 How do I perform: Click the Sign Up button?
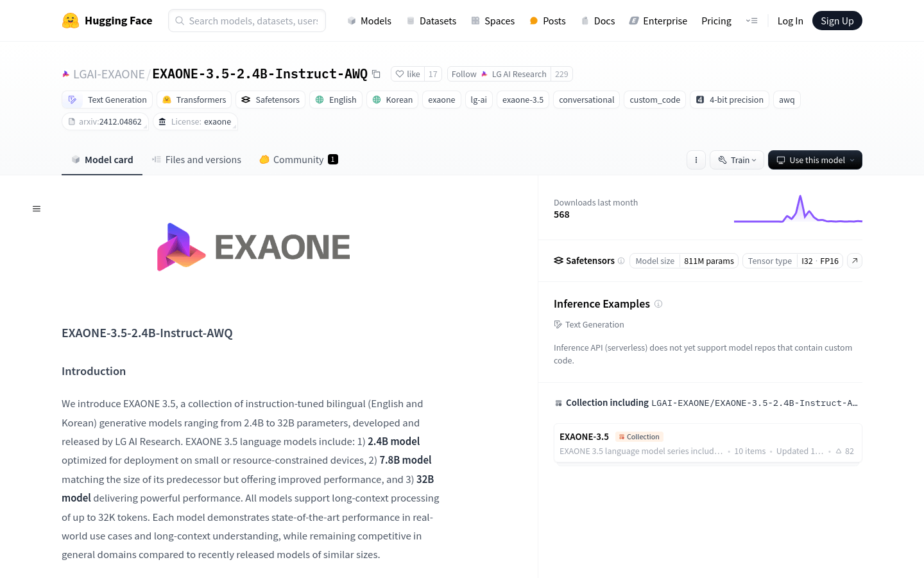tap(837, 21)
